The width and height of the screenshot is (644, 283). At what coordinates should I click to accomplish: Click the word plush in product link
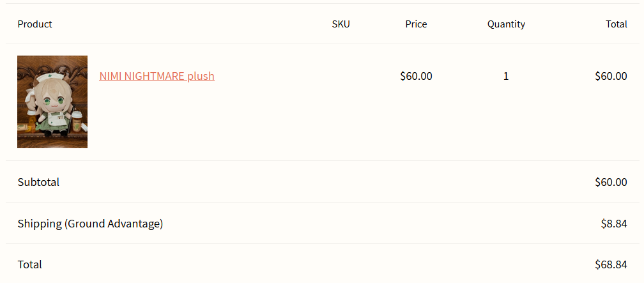pos(201,76)
